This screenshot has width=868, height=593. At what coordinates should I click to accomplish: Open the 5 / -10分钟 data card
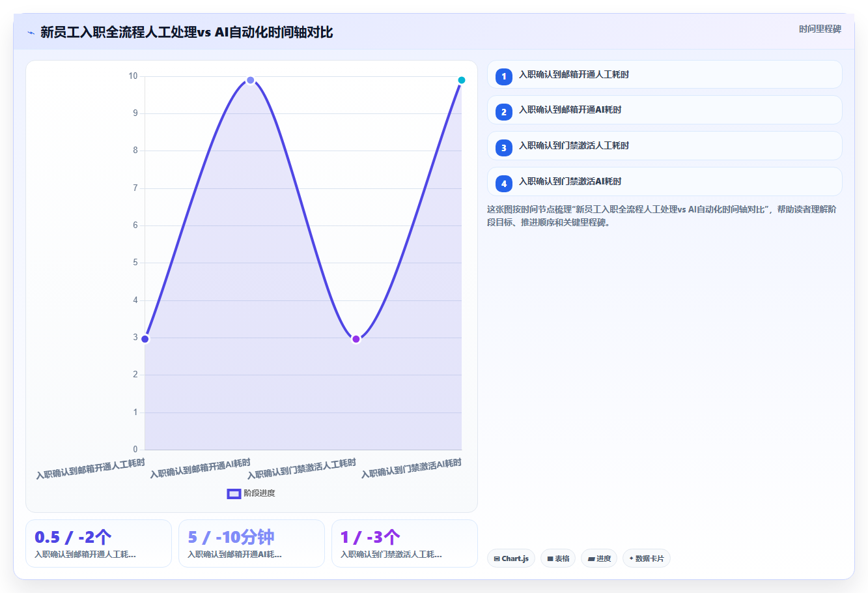pos(251,543)
